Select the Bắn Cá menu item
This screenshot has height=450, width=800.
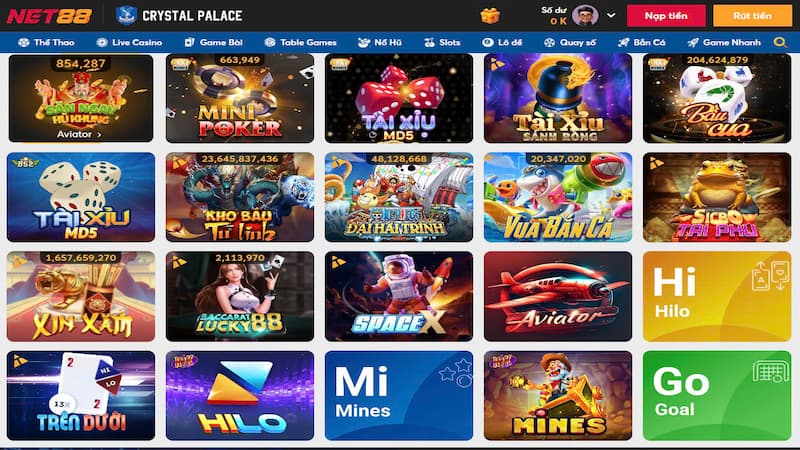click(x=641, y=42)
